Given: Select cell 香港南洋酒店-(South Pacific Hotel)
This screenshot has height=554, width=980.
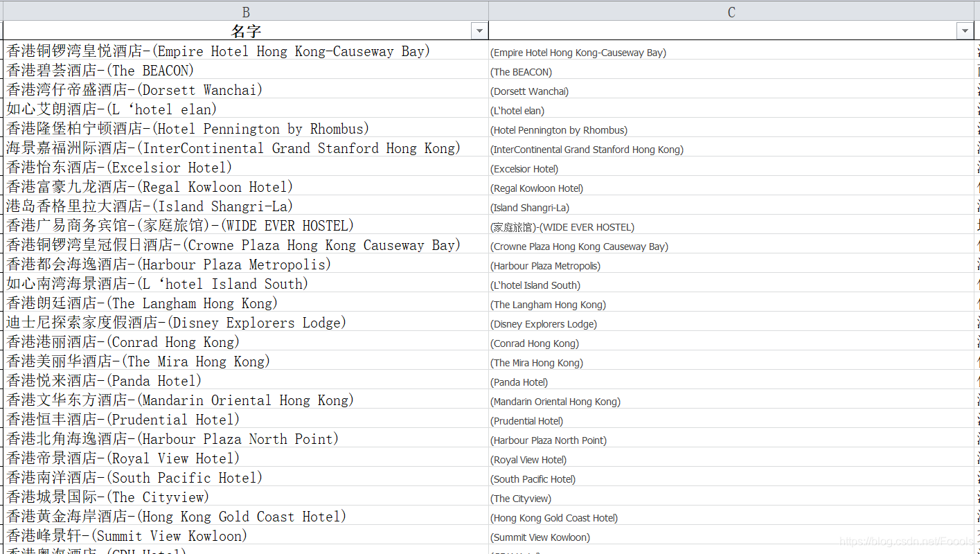Looking at the screenshot, I should (x=246, y=477).
